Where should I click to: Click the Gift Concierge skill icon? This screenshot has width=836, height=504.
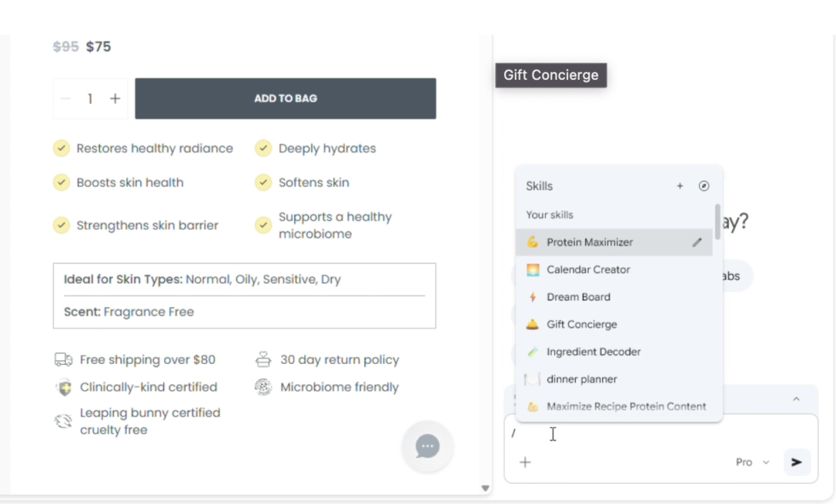[533, 324]
